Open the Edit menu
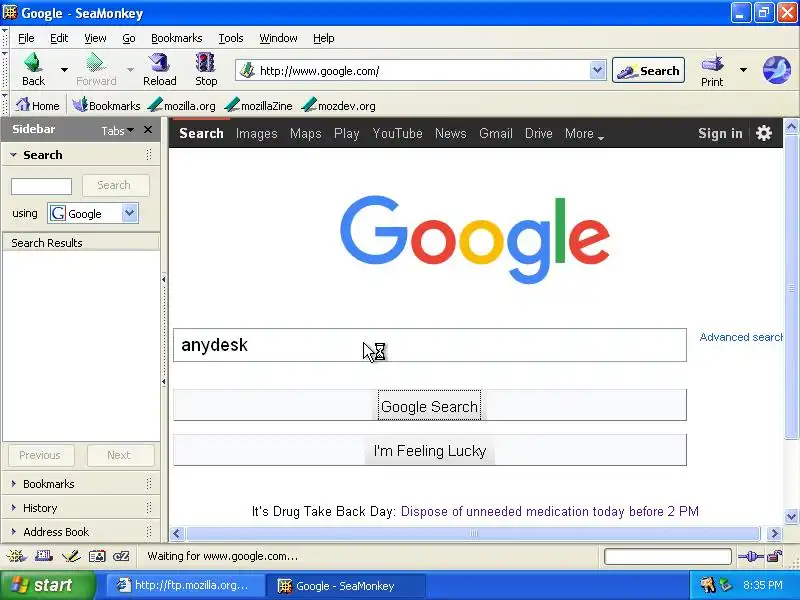 point(59,38)
